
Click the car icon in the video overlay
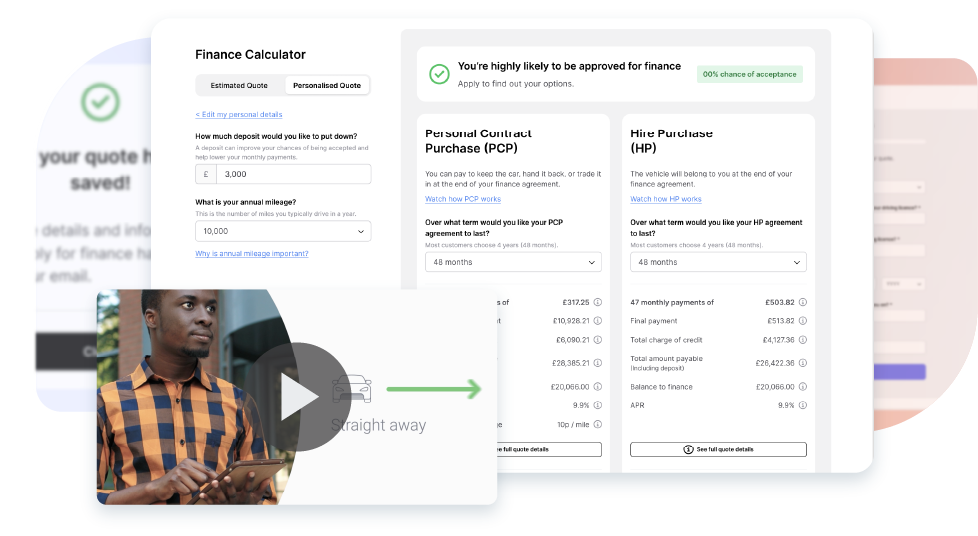pyautogui.click(x=352, y=389)
